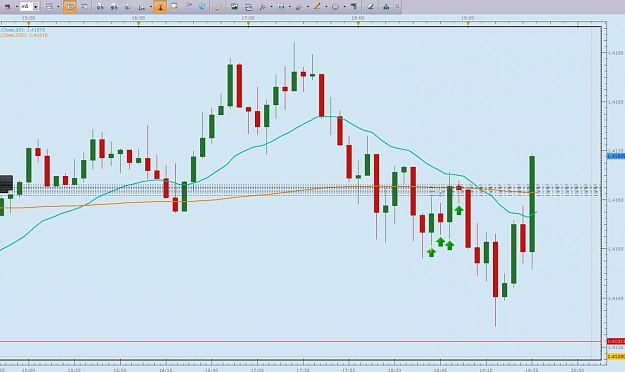Click the teal save-template icon
625x372 pixels.
pyautogui.click(x=281, y=7)
